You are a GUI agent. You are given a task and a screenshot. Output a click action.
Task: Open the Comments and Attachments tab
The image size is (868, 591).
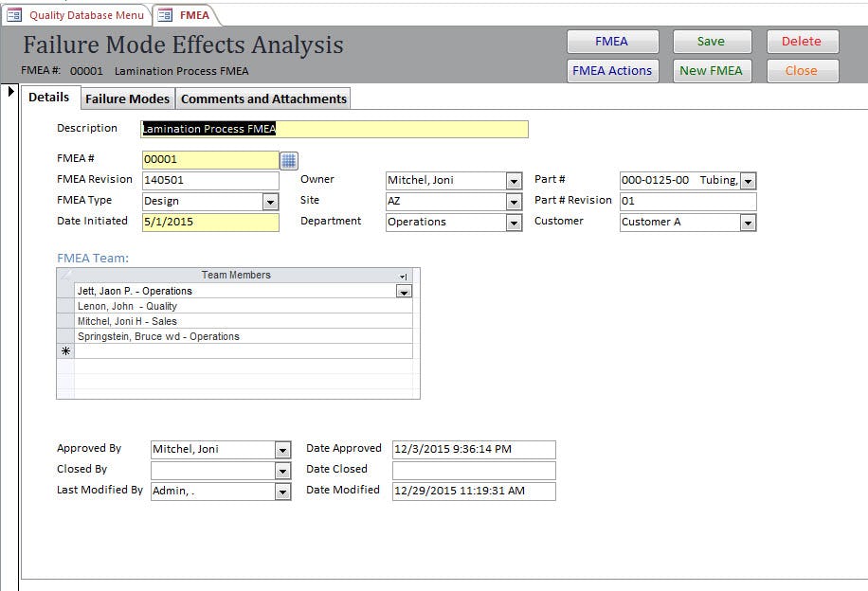(x=263, y=98)
